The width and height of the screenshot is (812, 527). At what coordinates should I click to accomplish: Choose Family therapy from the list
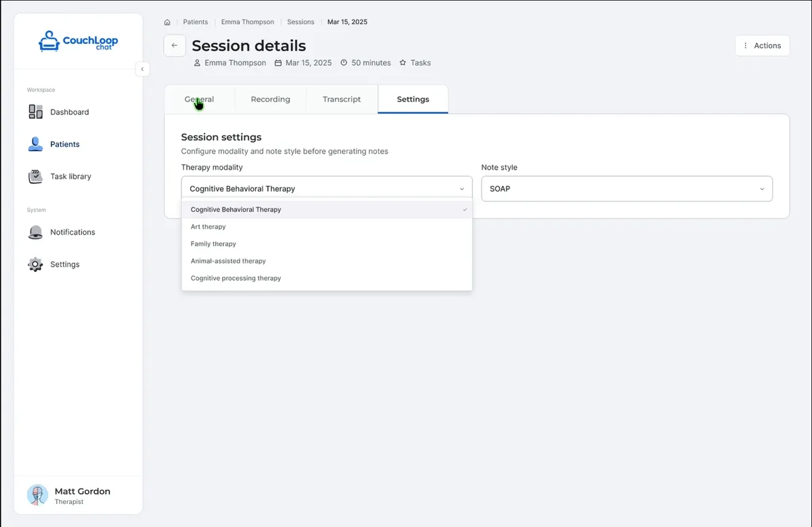click(x=213, y=244)
